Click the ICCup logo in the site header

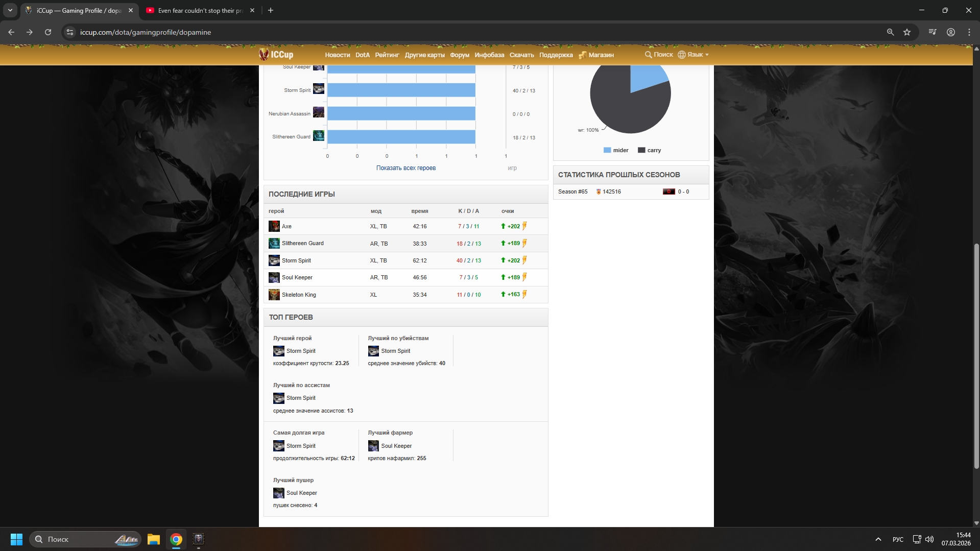(x=276, y=54)
